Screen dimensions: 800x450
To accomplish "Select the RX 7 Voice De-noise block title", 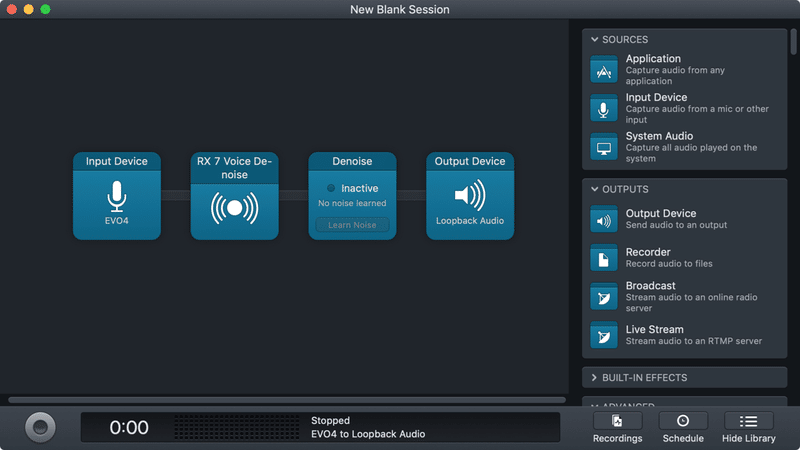I will tap(235, 168).
